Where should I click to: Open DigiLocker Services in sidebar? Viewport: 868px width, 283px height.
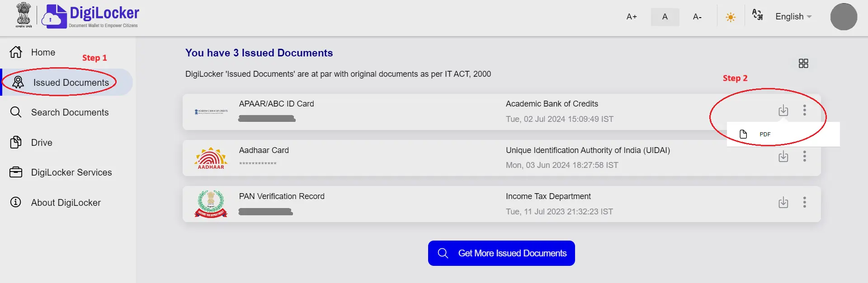(71, 172)
